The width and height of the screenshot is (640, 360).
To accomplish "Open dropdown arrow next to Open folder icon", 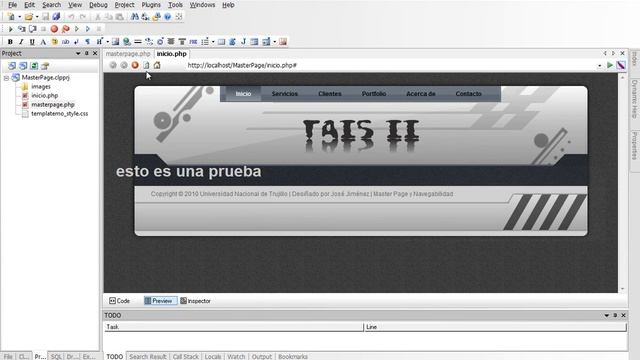I will click(x=37, y=17).
